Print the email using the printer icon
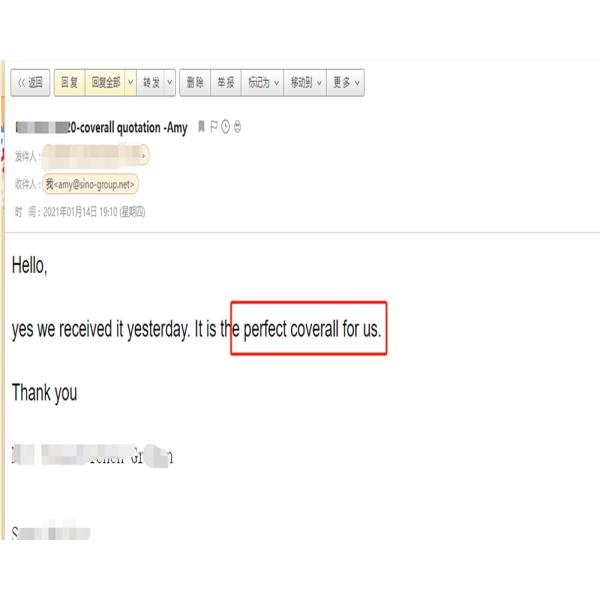The width and height of the screenshot is (600, 600). 237,127
